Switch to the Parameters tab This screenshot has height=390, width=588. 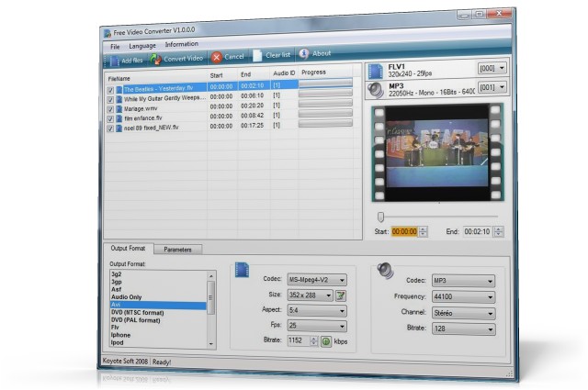click(x=177, y=249)
